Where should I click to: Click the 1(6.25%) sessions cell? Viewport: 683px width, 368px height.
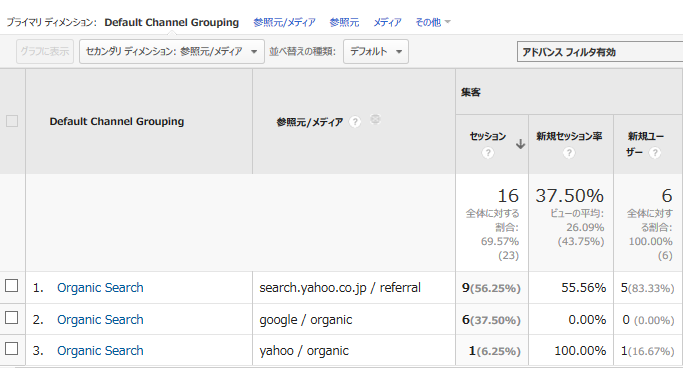(494, 351)
